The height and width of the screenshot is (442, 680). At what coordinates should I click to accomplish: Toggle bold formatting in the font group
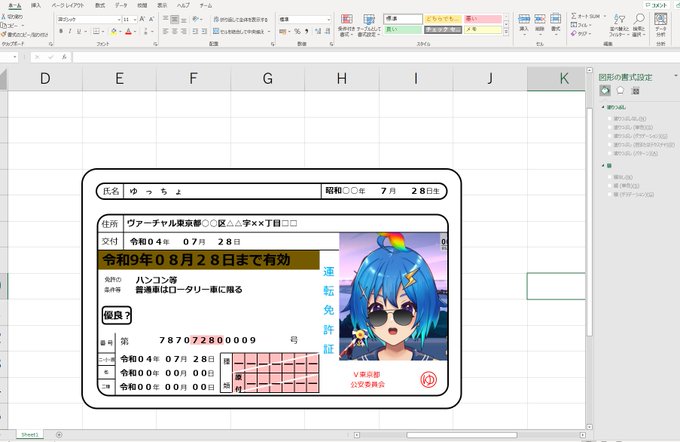point(61,31)
